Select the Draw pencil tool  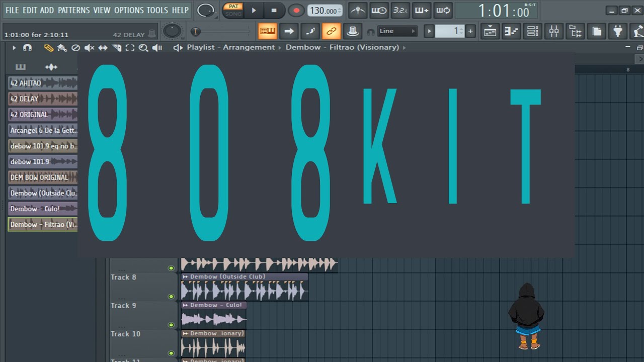[49, 48]
